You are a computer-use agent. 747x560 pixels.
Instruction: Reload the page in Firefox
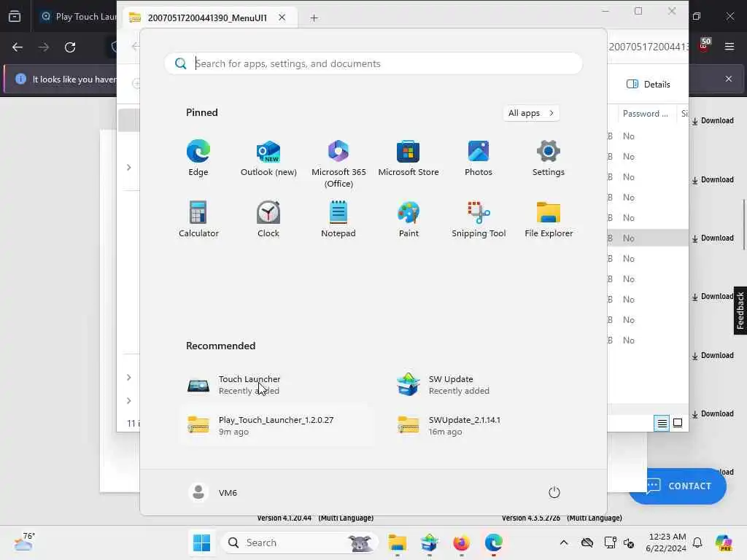click(70, 47)
